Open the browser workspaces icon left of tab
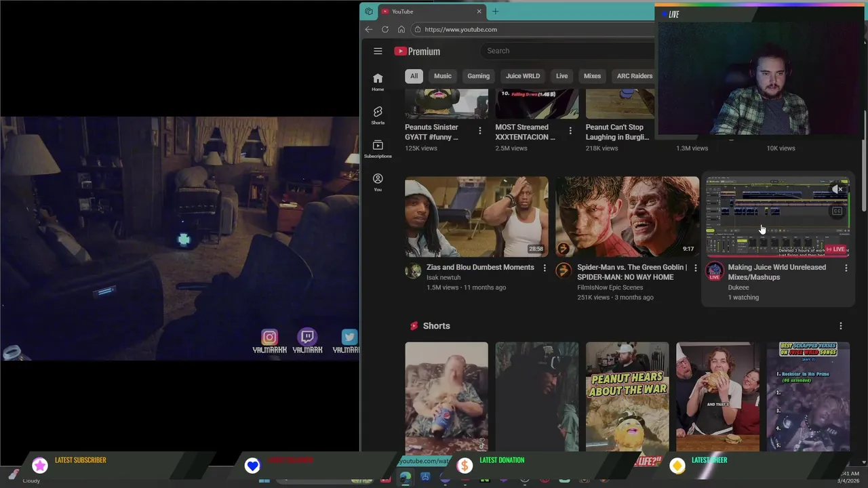868x488 pixels. click(x=368, y=12)
